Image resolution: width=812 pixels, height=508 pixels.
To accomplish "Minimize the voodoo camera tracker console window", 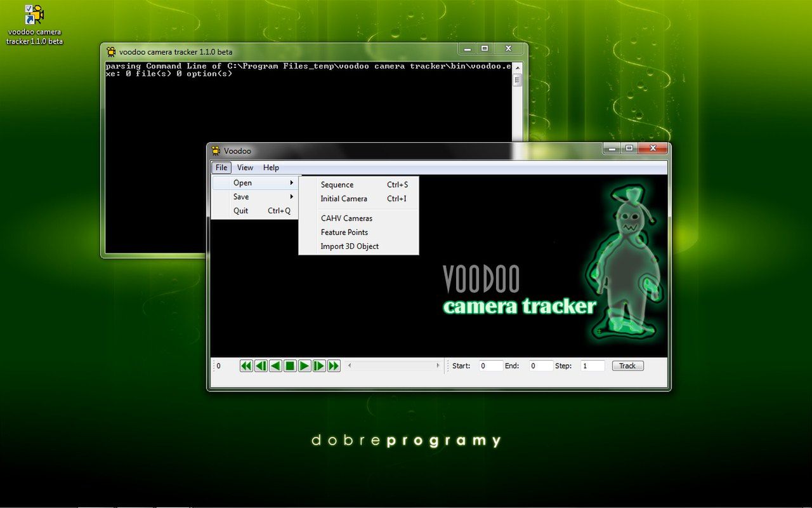I will coord(468,49).
